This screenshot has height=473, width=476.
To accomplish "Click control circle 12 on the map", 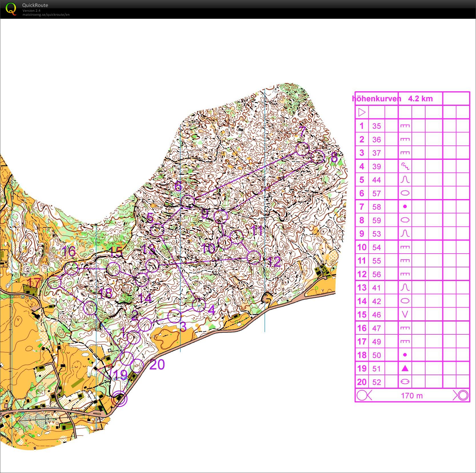I will (253, 257).
